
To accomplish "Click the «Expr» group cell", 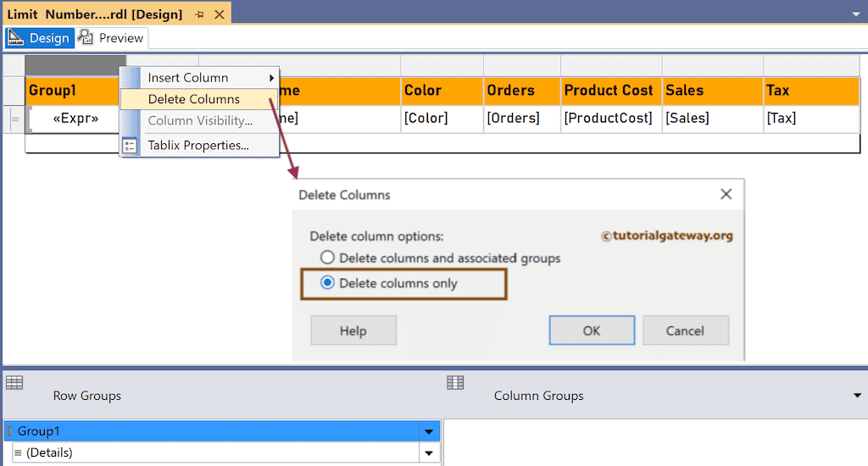I will (75, 119).
